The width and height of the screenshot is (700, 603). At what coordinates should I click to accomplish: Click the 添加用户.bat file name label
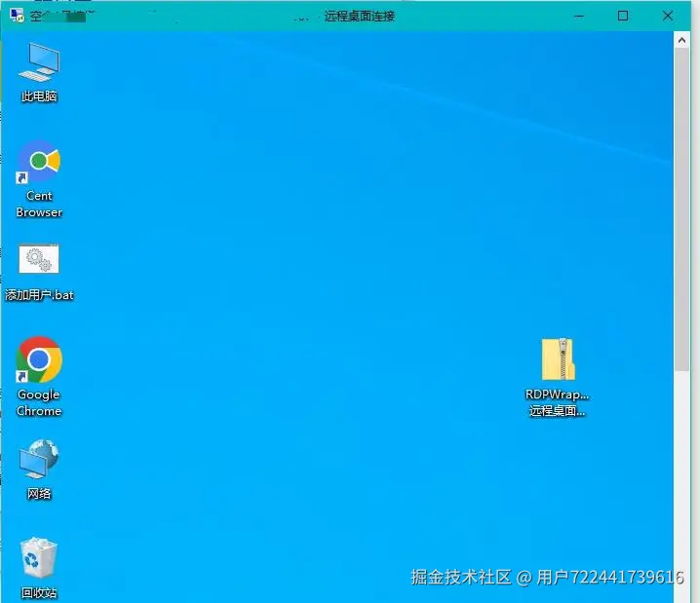click(39, 295)
